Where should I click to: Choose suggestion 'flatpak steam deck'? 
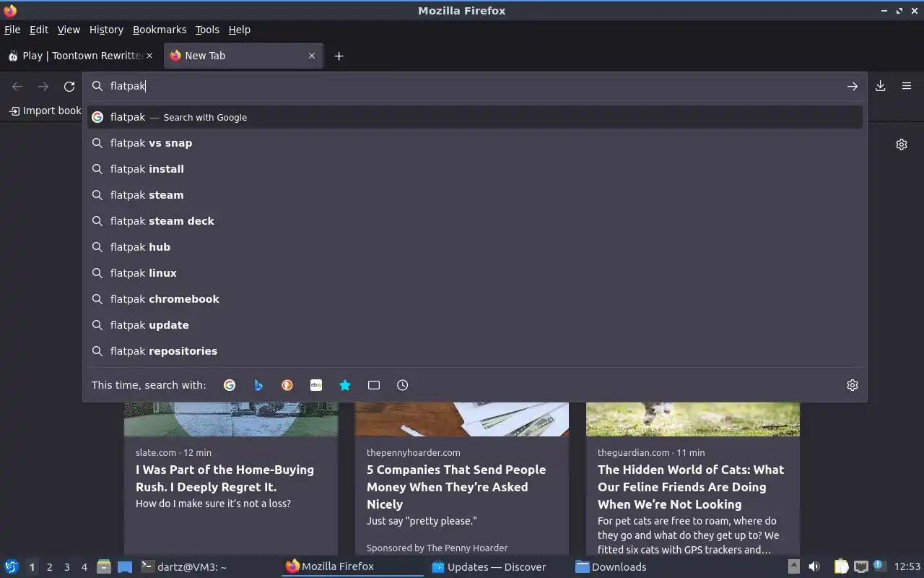pos(475,221)
